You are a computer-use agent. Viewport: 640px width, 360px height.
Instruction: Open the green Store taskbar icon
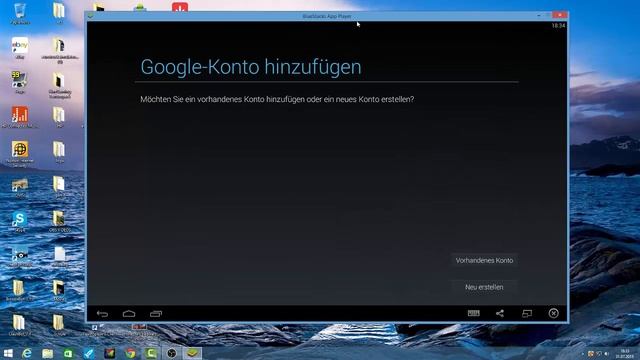pyautogui.click(x=68, y=353)
